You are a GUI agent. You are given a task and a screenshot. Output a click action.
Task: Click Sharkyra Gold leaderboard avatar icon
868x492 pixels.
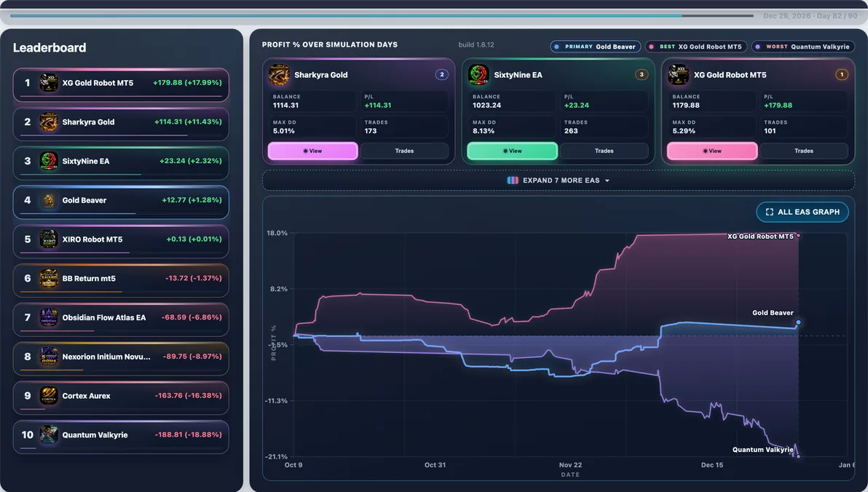point(49,122)
